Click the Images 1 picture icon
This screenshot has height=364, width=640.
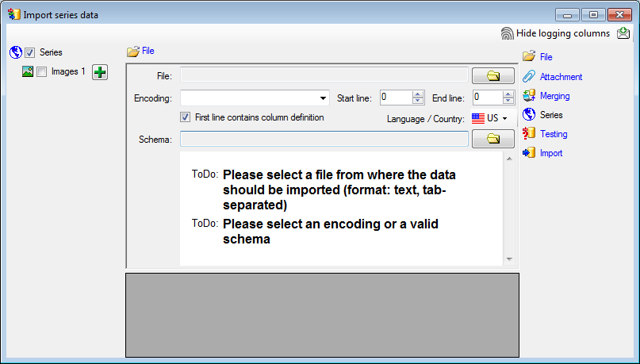tap(28, 71)
